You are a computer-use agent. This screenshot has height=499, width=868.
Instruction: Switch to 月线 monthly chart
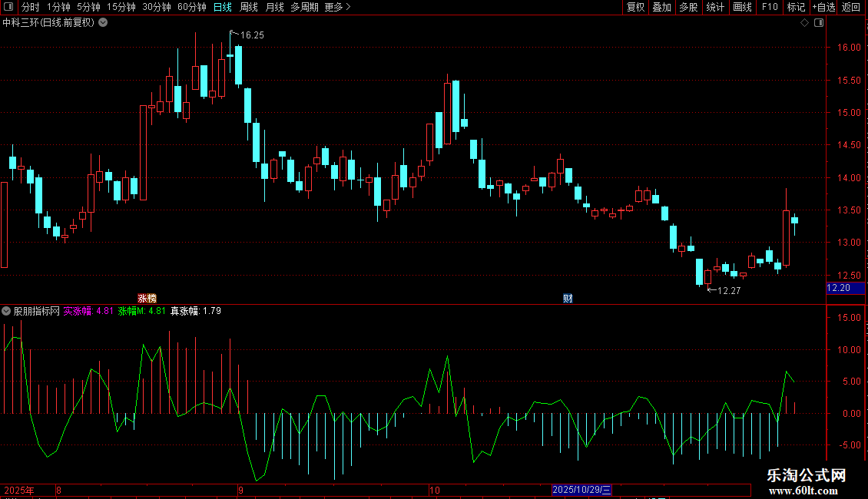point(274,7)
